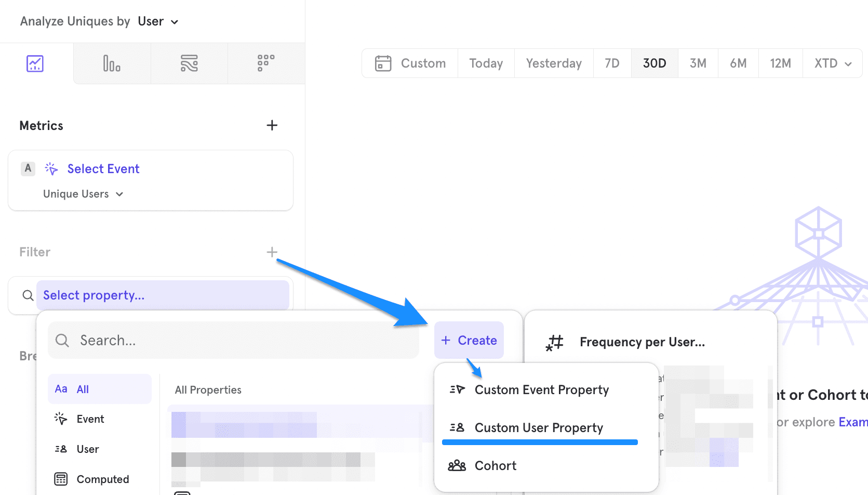The height and width of the screenshot is (495, 868).
Task: Switch to the Funnels bar chart icon
Action: click(x=112, y=63)
